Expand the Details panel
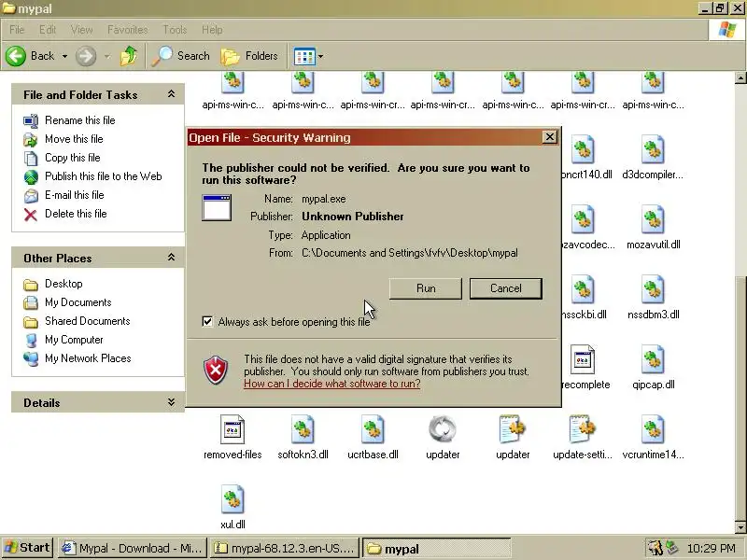The image size is (747, 560). coord(171,402)
